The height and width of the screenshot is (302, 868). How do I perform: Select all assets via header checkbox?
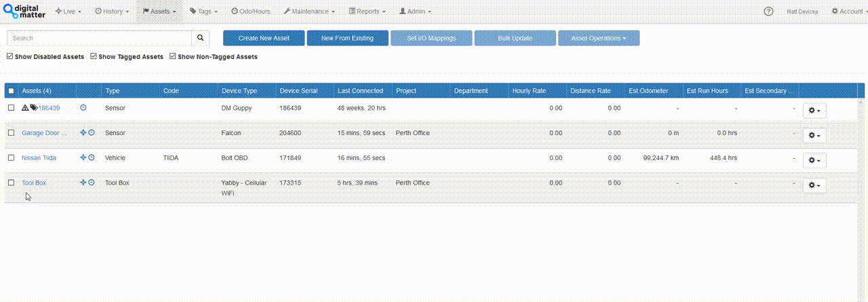point(11,91)
